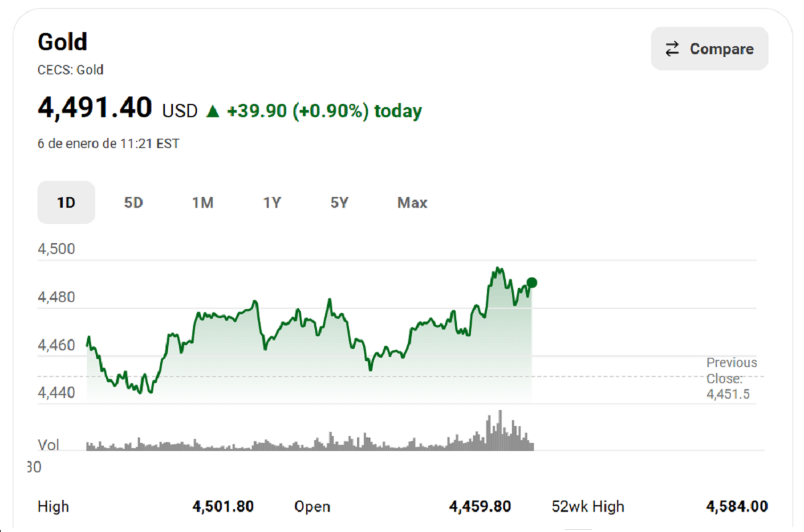804x532 pixels.
Task: Open the 1M chart view
Action: coord(203,202)
